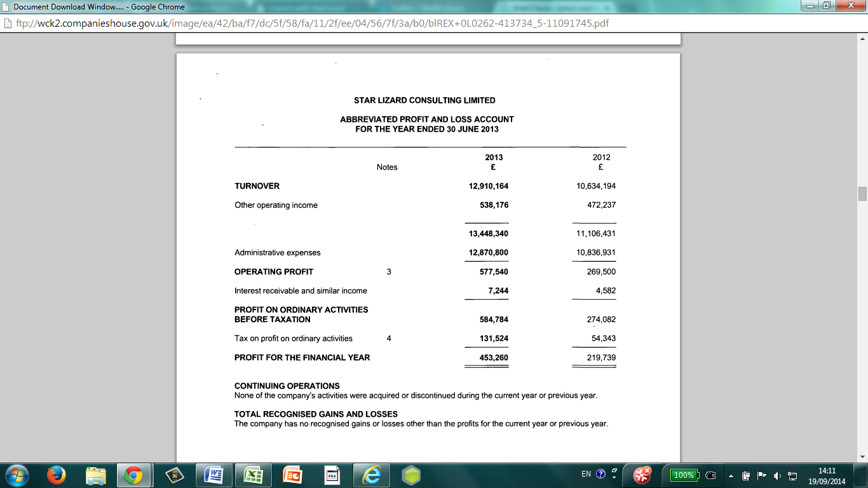Click the OPERATING PROFIT label
Image resolution: width=868 pixels, height=488 pixels.
tap(274, 272)
